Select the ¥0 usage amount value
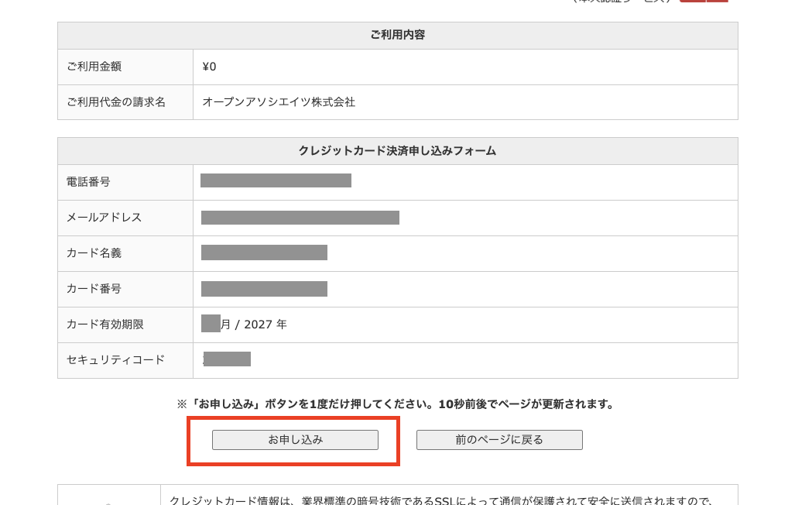Screen dimensions: 812x505 [x=209, y=67]
